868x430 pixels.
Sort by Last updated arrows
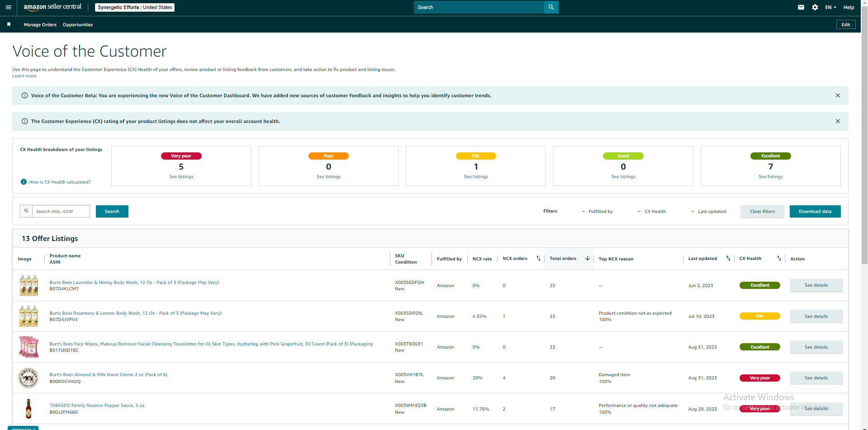[x=728, y=258]
